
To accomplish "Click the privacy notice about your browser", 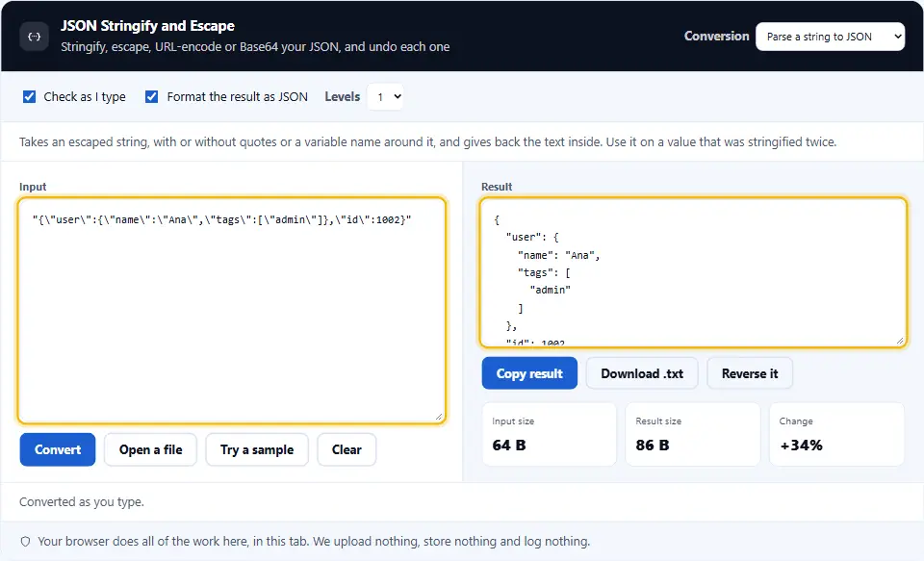I will (314, 542).
